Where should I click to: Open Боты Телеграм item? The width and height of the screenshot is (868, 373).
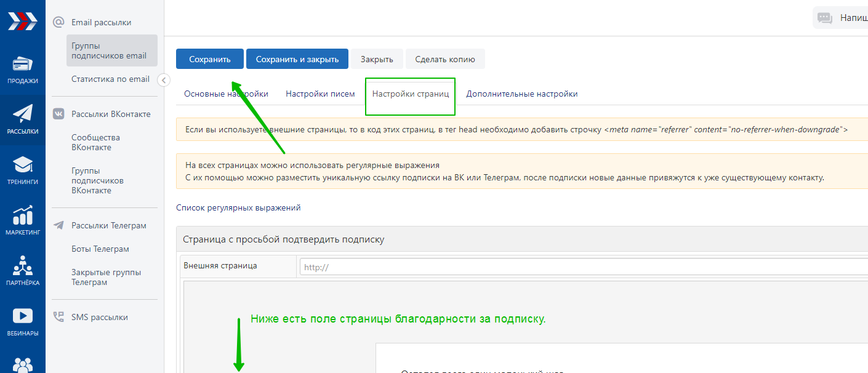click(100, 249)
